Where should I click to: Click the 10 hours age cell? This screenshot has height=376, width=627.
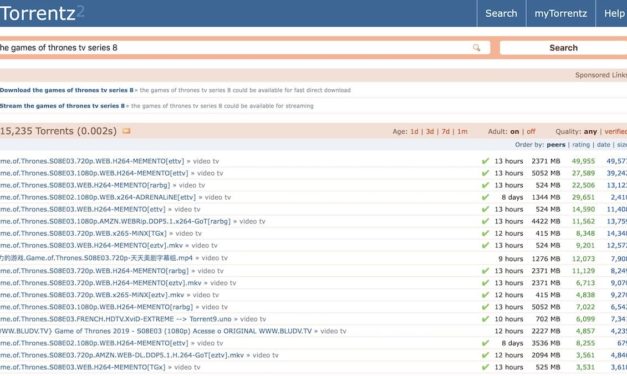(x=509, y=319)
